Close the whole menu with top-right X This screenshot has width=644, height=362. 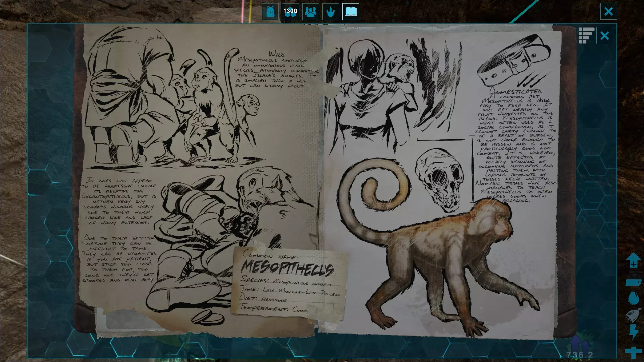pyautogui.click(x=608, y=12)
